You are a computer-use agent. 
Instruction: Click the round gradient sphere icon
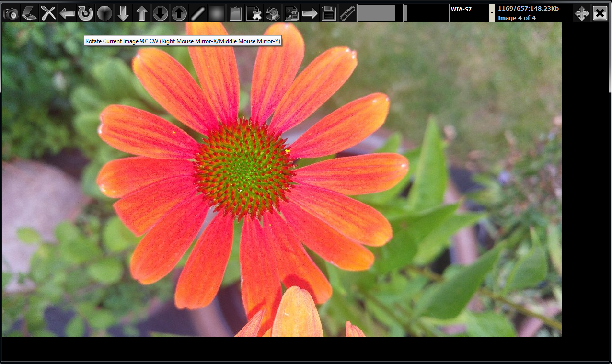click(104, 13)
